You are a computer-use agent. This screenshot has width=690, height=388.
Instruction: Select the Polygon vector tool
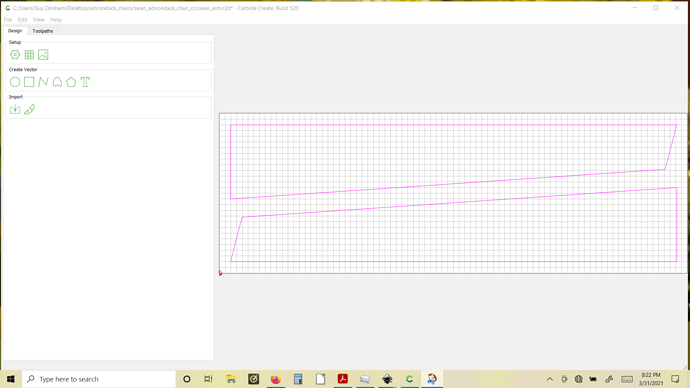pyautogui.click(x=71, y=82)
